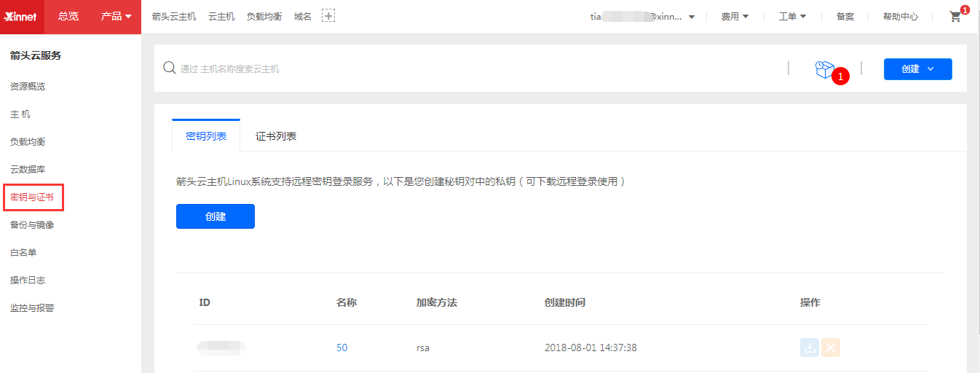Open the shopping cart icon
Viewport: 980px width, 373px height.
(955, 17)
